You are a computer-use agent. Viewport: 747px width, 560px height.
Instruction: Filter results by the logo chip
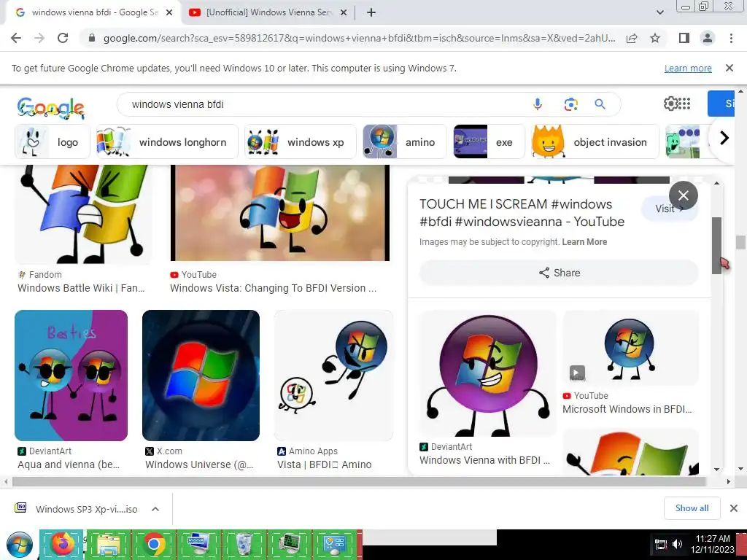pyautogui.click(x=53, y=141)
